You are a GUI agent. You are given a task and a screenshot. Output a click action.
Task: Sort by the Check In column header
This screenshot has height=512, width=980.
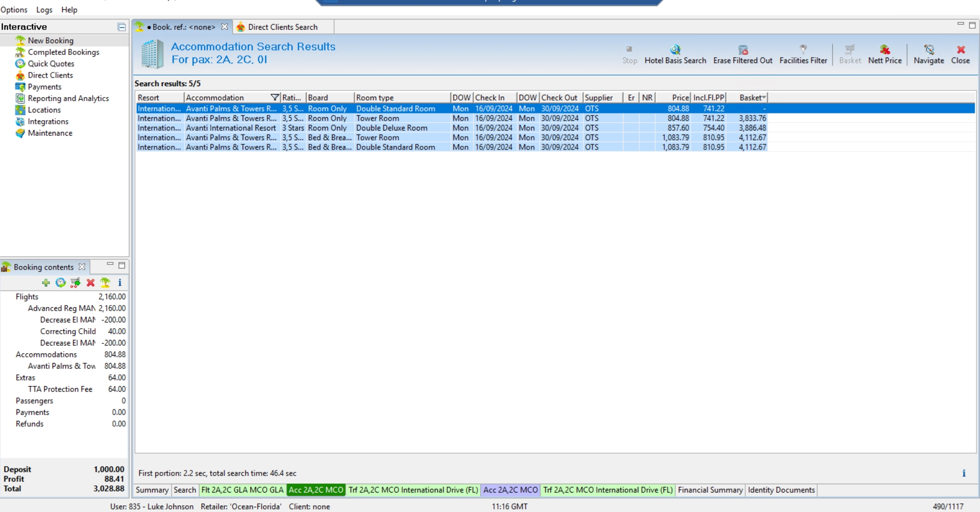495,98
